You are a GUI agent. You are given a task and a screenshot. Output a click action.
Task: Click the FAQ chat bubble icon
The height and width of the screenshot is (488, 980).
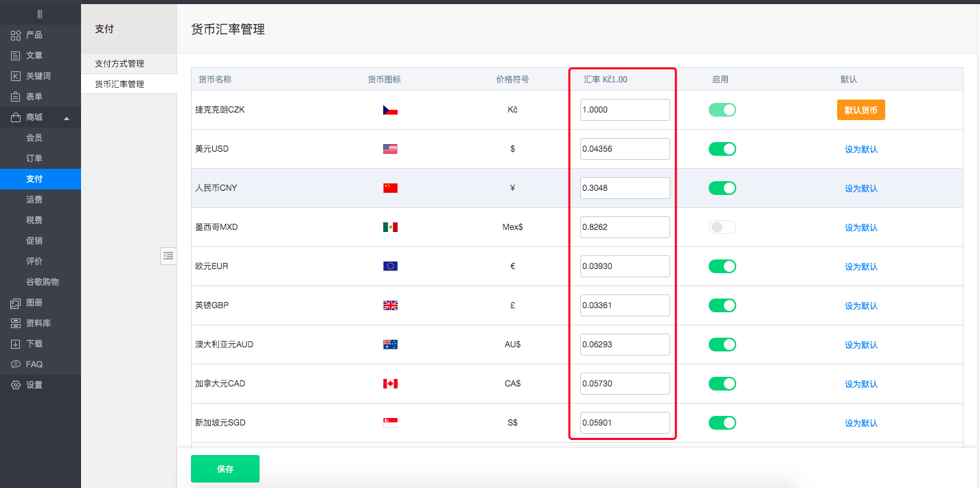16,364
